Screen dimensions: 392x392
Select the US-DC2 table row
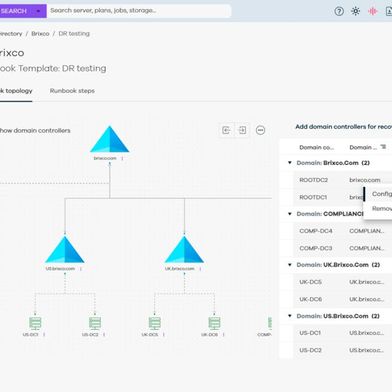click(x=342, y=350)
